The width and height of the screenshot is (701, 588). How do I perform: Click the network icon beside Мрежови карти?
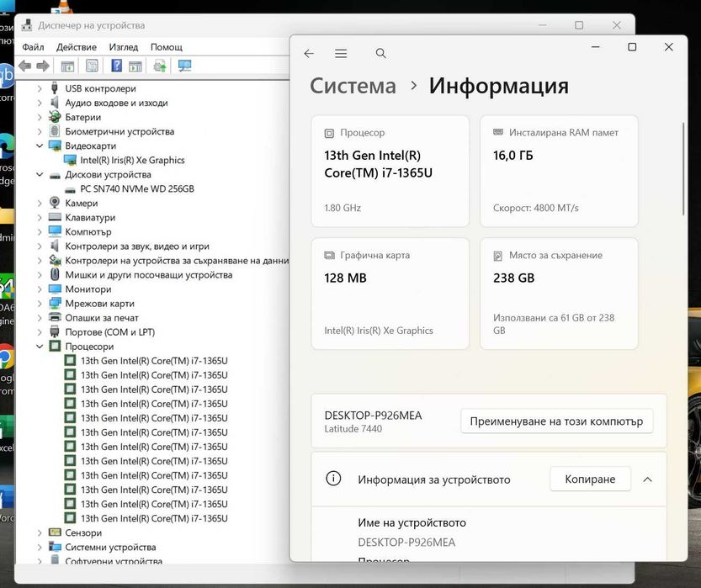click(55, 303)
